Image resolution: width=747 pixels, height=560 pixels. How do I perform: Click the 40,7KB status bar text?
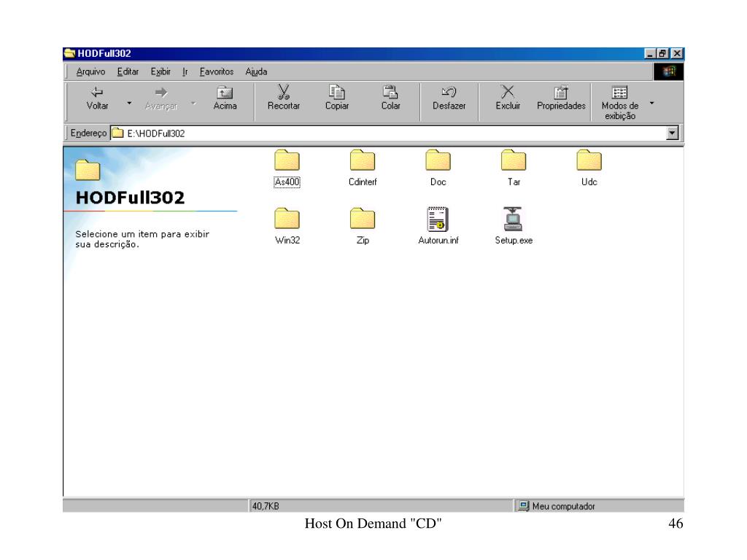[266, 506]
